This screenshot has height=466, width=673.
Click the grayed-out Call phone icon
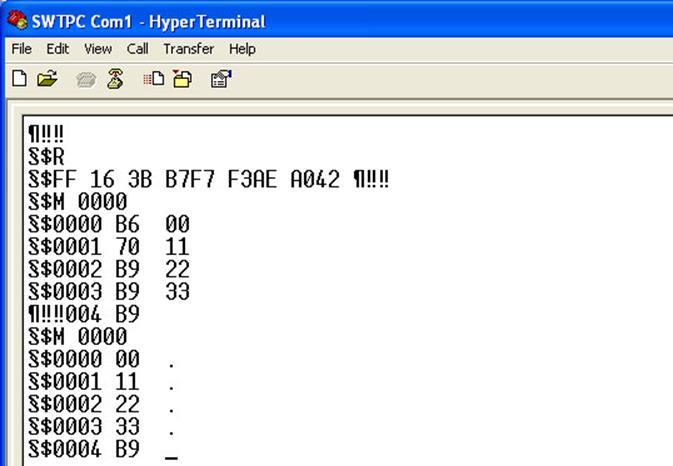pyautogui.click(x=86, y=80)
